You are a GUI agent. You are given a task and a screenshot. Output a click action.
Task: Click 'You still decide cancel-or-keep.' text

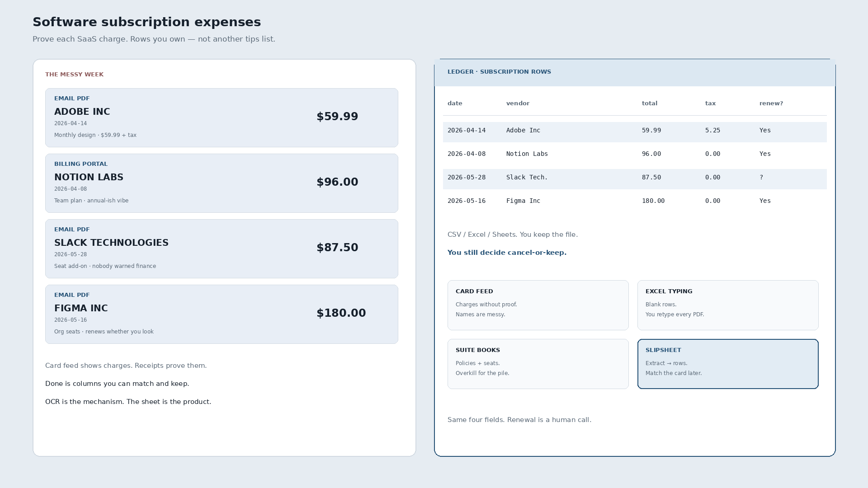pyautogui.click(x=507, y=253)
